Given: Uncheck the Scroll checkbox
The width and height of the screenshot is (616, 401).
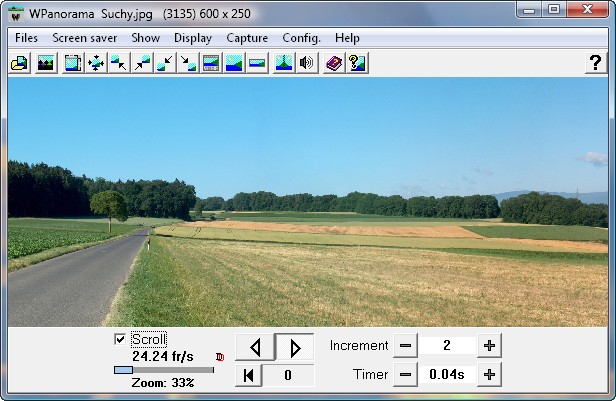Looking at the screenshot, I should 121,339.
